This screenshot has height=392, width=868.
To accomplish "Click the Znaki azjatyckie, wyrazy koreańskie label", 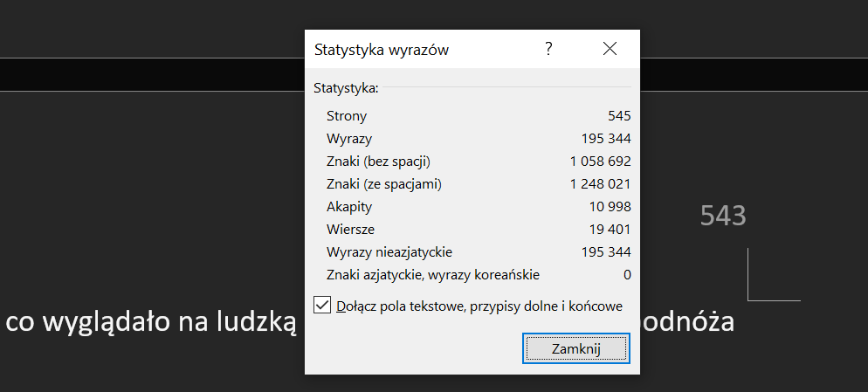I will pyautogui.click(x=433, y=274).
